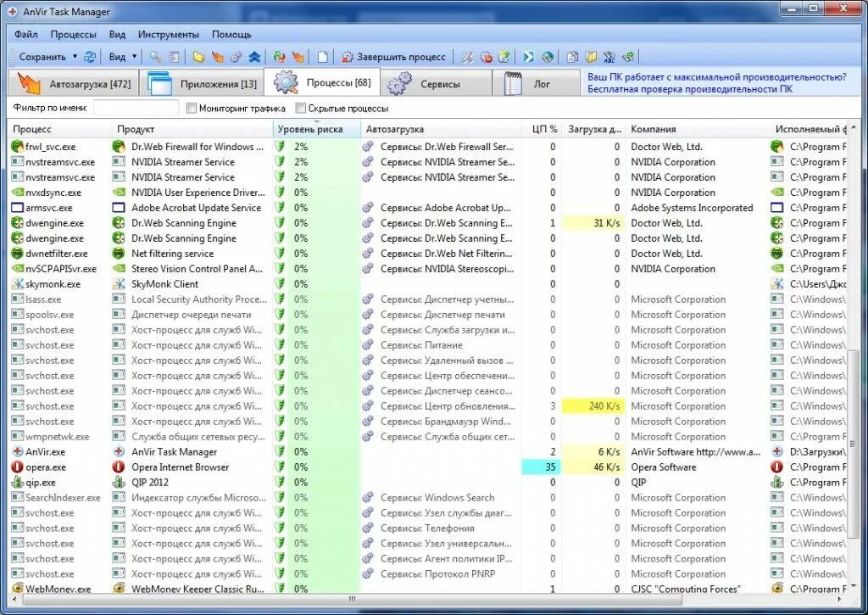Sort by the Процесс column header
868x615 pixels.
[60, 129]
